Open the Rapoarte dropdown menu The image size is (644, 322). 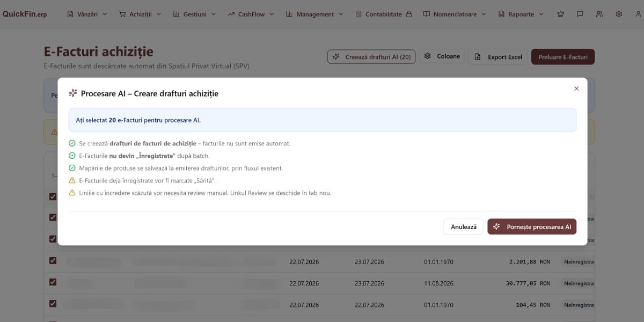(515, 14)
